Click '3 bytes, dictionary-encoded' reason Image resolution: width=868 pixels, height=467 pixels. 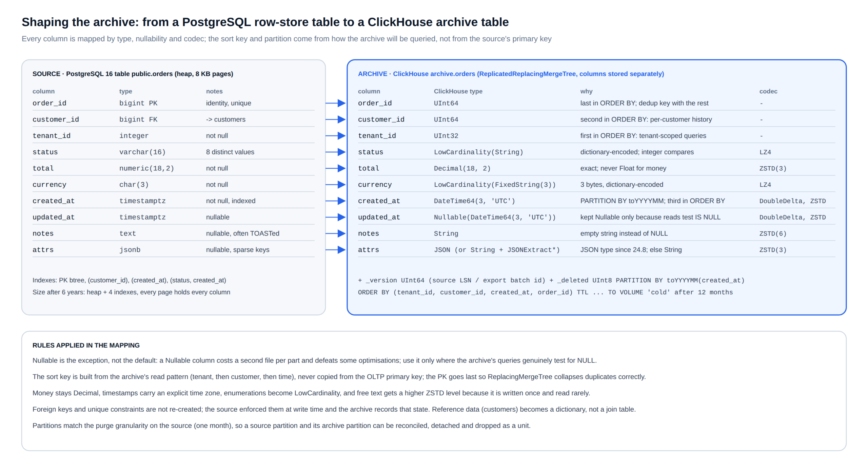pyautogui.click(x=622, y=185)
